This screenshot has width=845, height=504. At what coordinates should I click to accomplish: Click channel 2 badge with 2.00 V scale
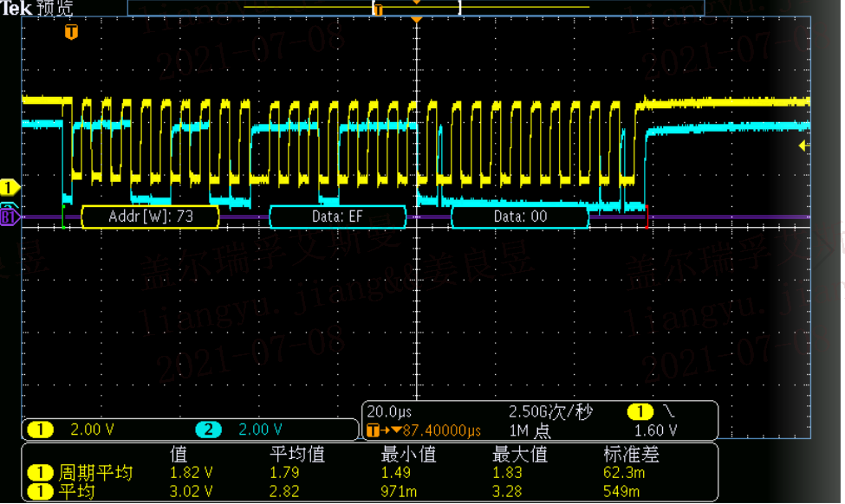(x=208, y=430)
